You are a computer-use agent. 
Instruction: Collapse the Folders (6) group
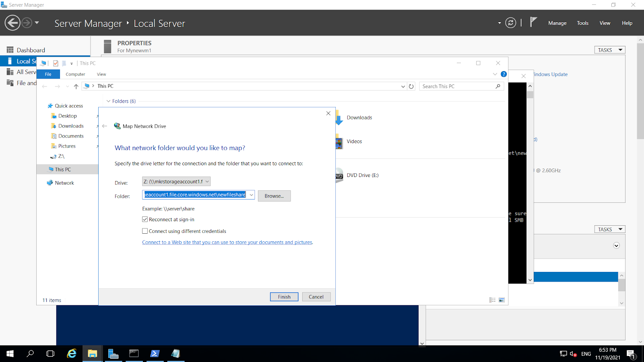(x=108, y=101)
